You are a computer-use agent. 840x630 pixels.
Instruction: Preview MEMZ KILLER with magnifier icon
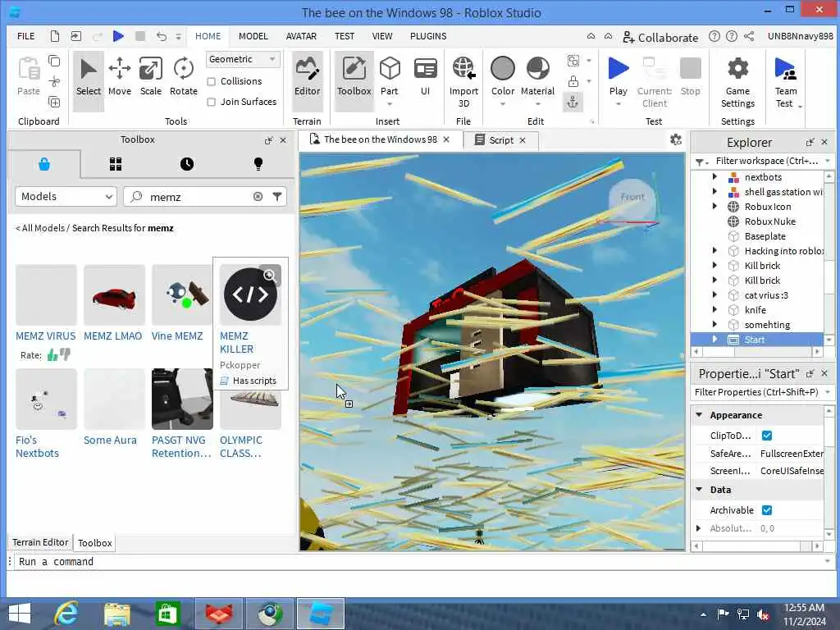[270, 276]
